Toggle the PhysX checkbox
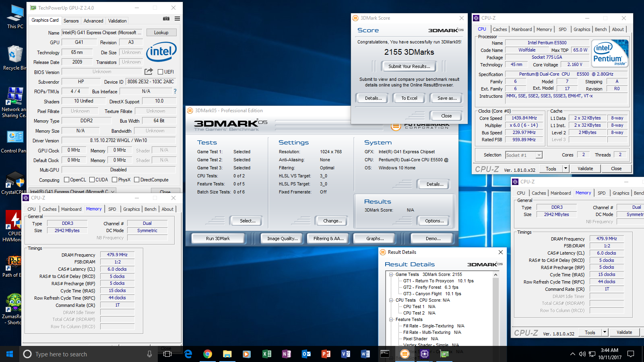This screenshot has height=362, width=644. tap(115, 180)
